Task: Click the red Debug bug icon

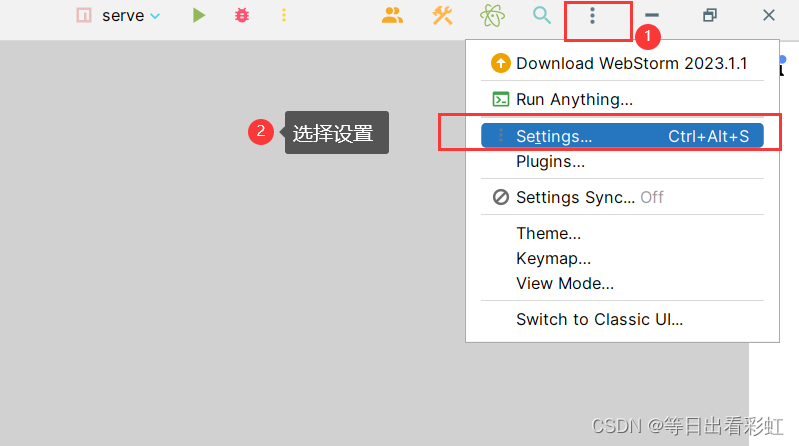Action: click(x=242, y=15)
